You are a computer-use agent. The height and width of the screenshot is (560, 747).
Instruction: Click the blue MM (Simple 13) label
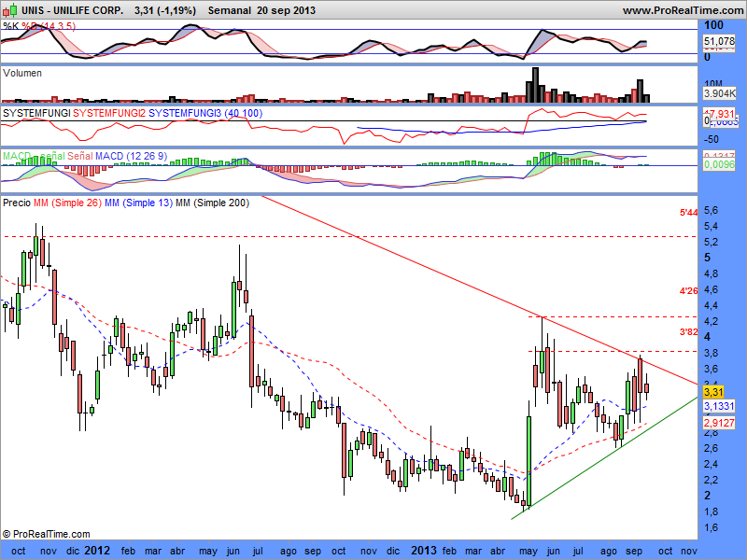click(138, 203)
